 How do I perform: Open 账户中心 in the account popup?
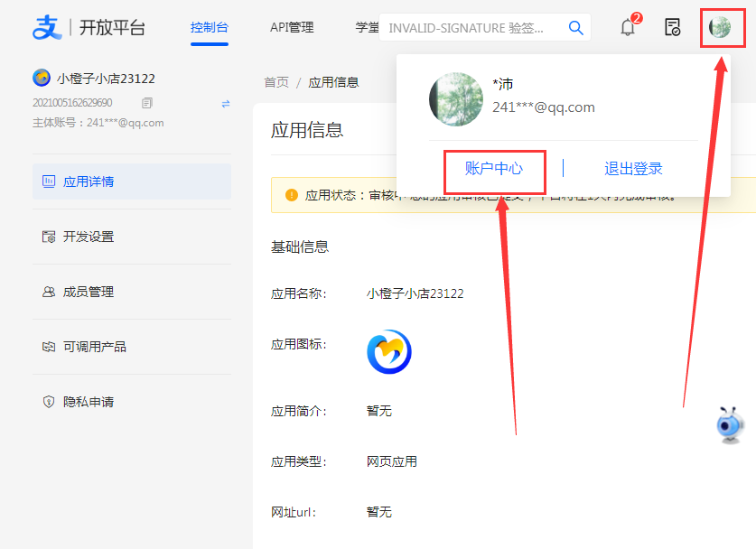coord(494,168)
